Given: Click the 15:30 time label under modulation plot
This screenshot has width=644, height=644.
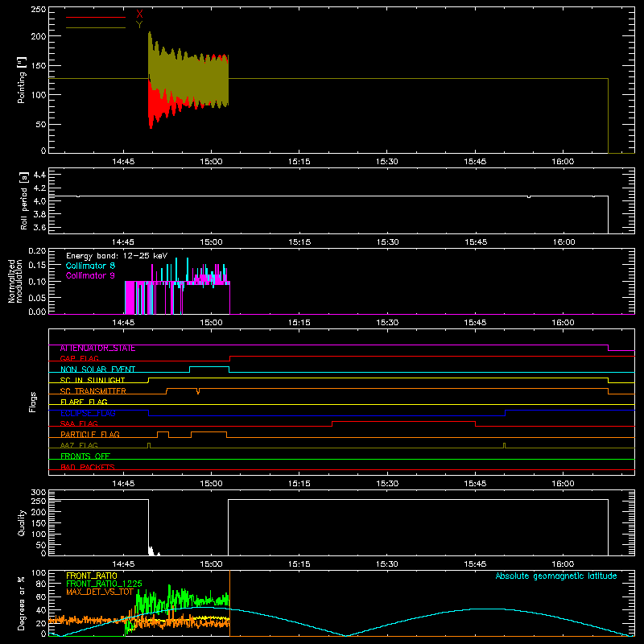Looking at the screenshot, I should 387,323.
